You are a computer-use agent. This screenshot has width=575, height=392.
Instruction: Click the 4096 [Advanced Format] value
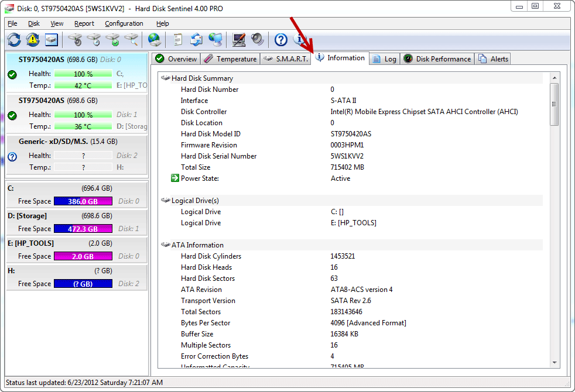coord(368,323)
